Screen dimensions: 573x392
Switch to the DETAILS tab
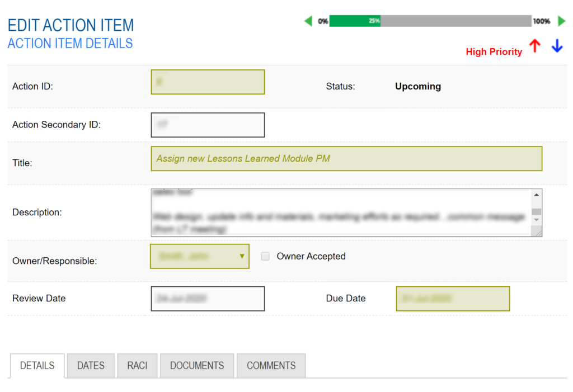[x=37, y=366]
